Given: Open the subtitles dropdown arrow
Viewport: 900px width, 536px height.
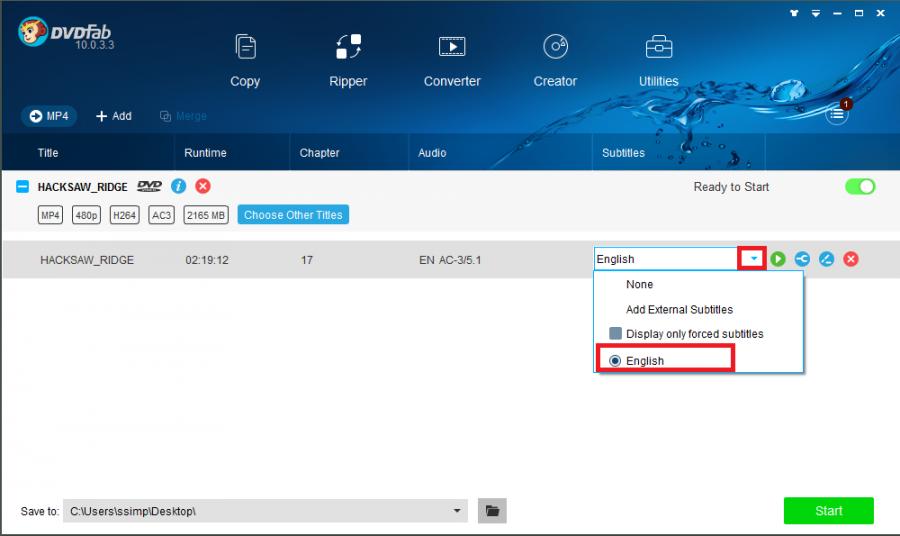Looking at the screenshot, I should point(753,259).
